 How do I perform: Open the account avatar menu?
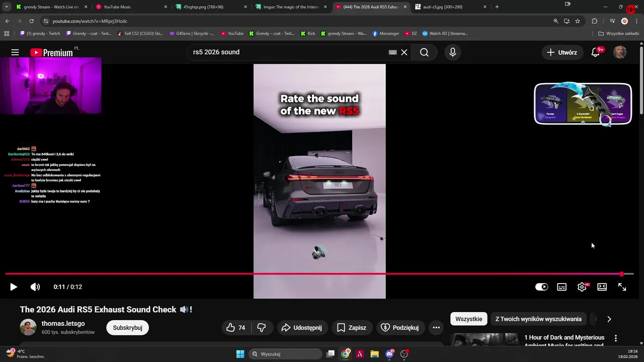620,52
